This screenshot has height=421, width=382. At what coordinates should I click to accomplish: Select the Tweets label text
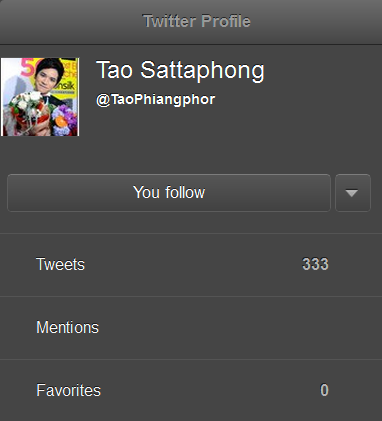(60, 264)
